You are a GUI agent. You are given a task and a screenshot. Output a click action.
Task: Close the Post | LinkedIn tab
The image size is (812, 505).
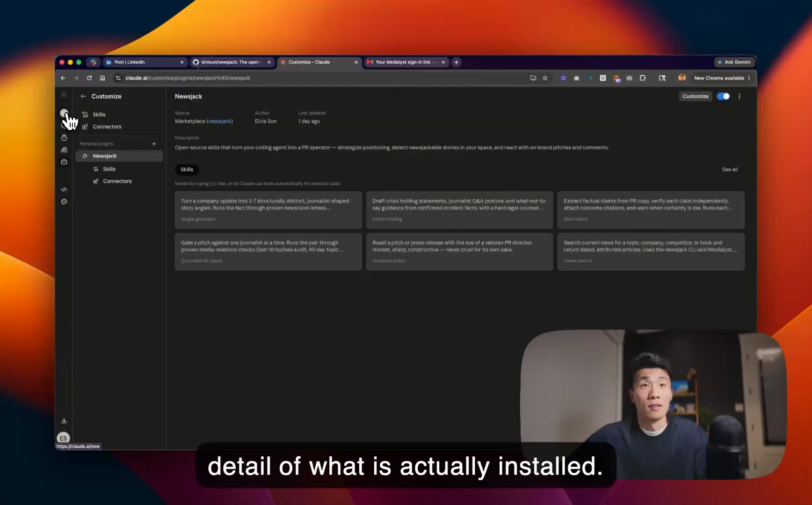182,62
